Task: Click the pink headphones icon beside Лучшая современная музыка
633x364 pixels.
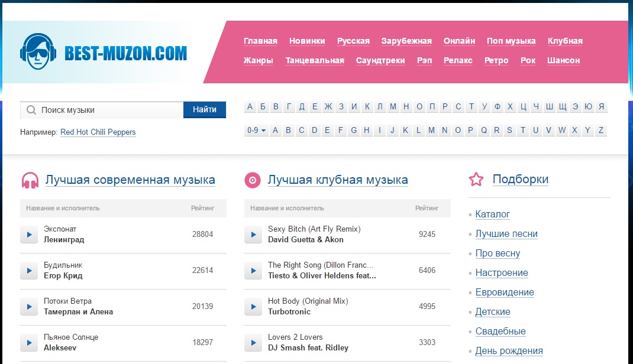Action: [x=30, y=180]
